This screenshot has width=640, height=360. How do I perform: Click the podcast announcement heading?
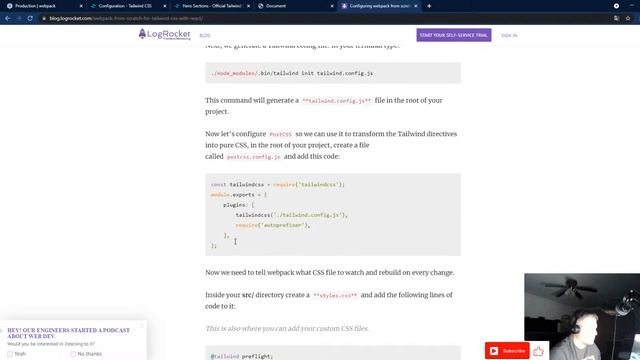pos(69,333)
